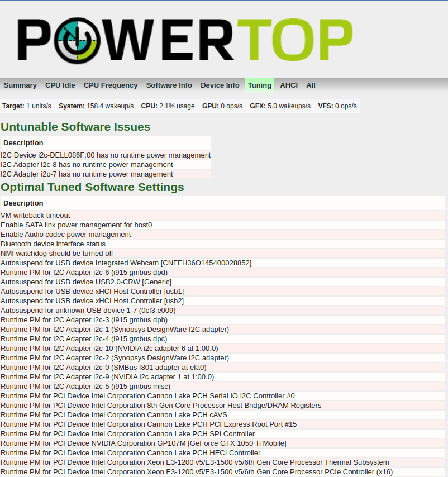
Task: Switch to the All tab
Action: point(311,85)
